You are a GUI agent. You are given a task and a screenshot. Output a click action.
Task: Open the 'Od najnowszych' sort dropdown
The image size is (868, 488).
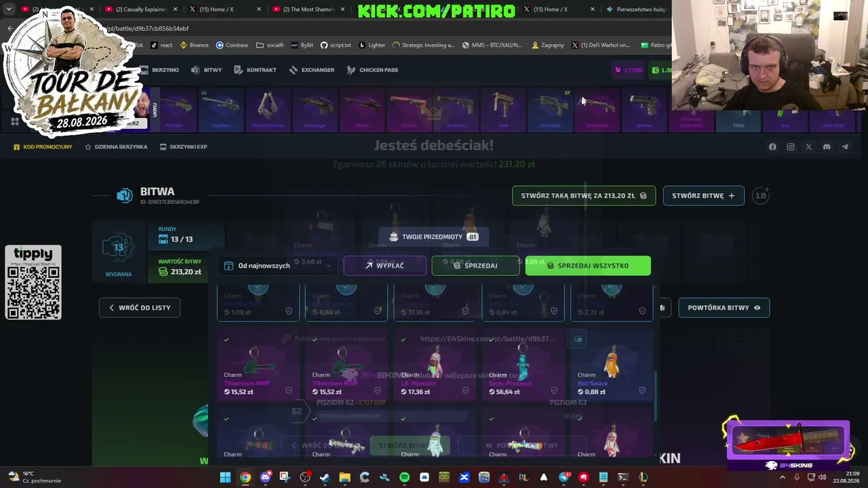point(277,266)
